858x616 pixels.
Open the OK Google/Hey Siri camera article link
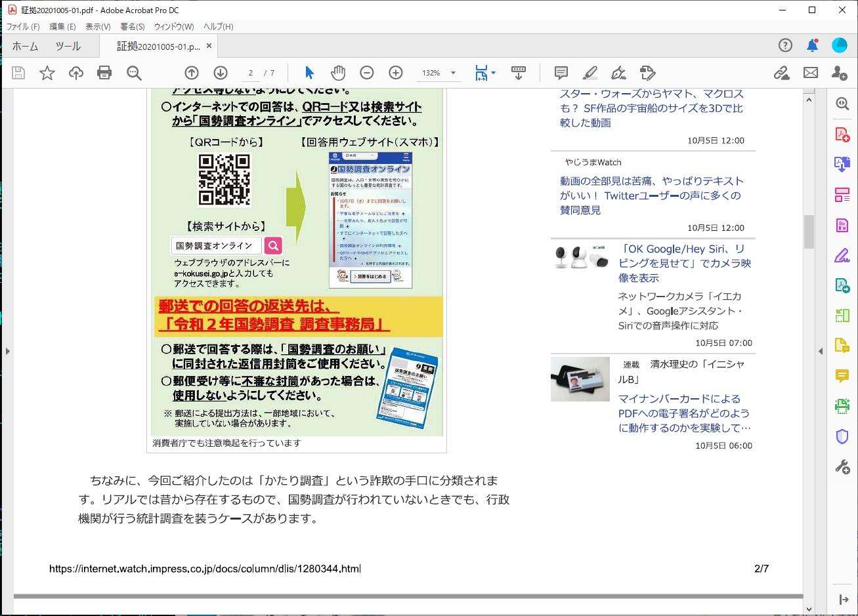click(x=685, y=263)
